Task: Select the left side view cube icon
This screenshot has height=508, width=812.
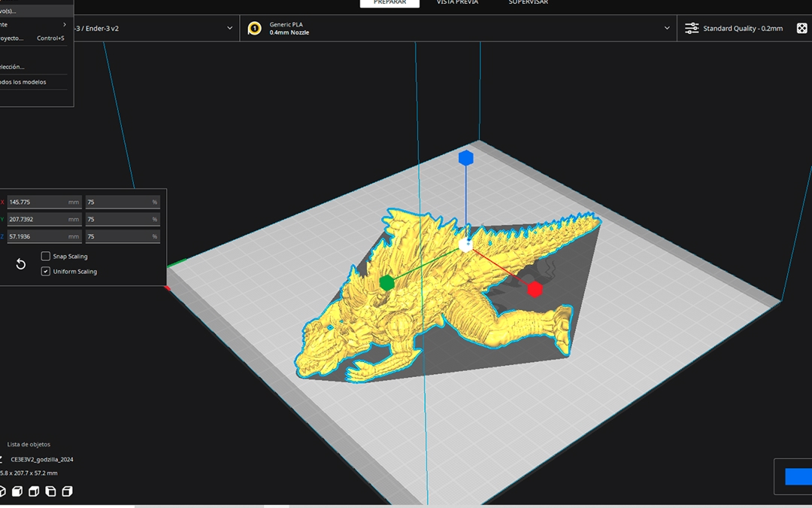Action: coord(50,491)
